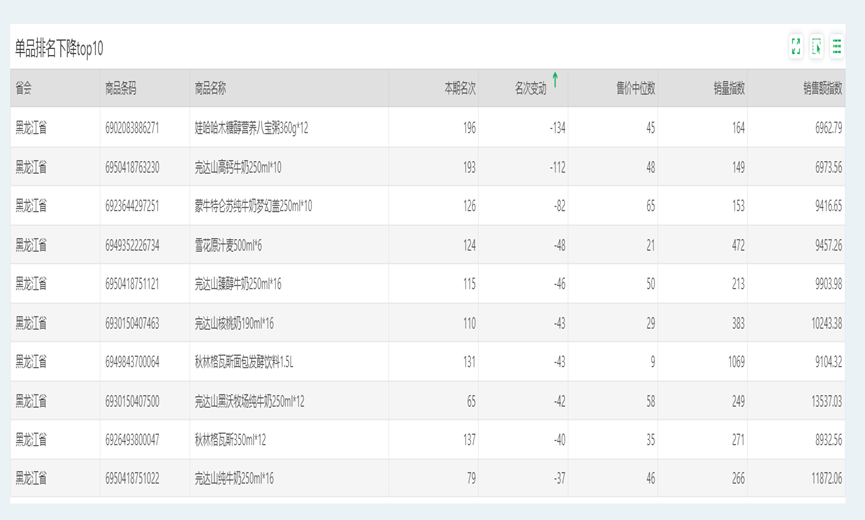The image size is (865, 520).
Task: Click current rank value 193
Action: pyautogui.click(x=469, y=167)
